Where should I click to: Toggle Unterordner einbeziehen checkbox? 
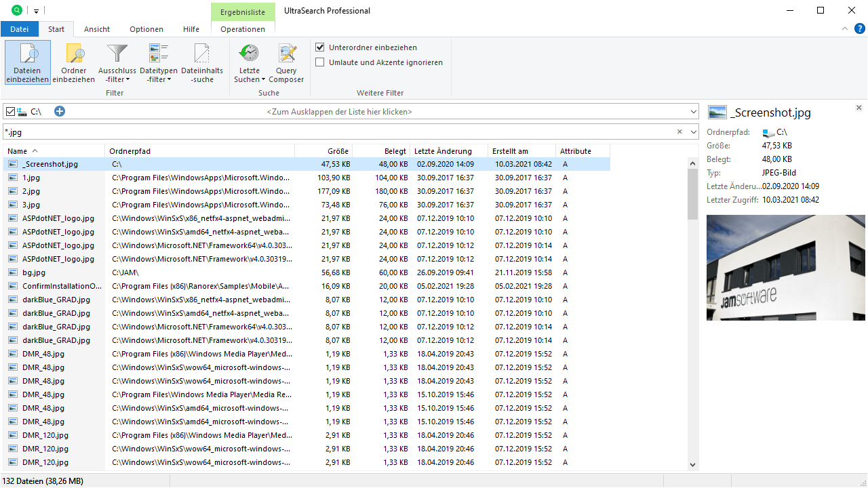click(320, 47)
